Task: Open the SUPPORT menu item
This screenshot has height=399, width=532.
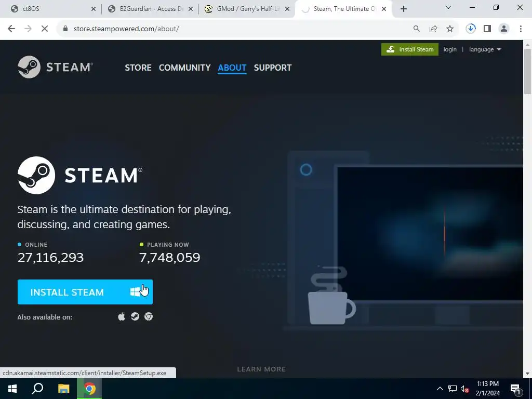Action: (x=272, y=68)
